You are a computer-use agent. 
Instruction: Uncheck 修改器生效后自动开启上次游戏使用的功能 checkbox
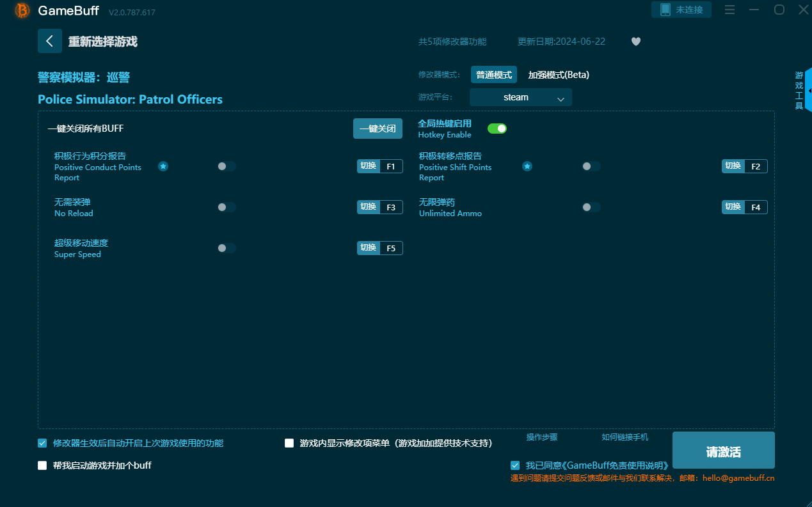pos(42,443)
